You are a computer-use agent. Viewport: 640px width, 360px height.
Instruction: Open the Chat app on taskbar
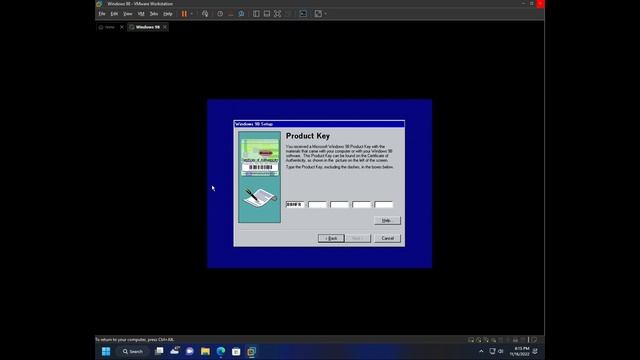coord(189,351)
